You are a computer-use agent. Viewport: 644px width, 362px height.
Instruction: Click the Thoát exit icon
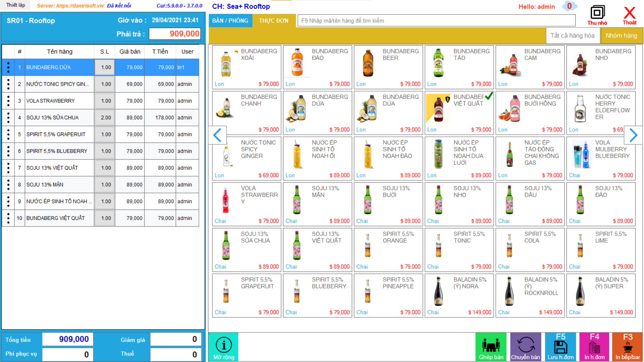click(630, 15)
